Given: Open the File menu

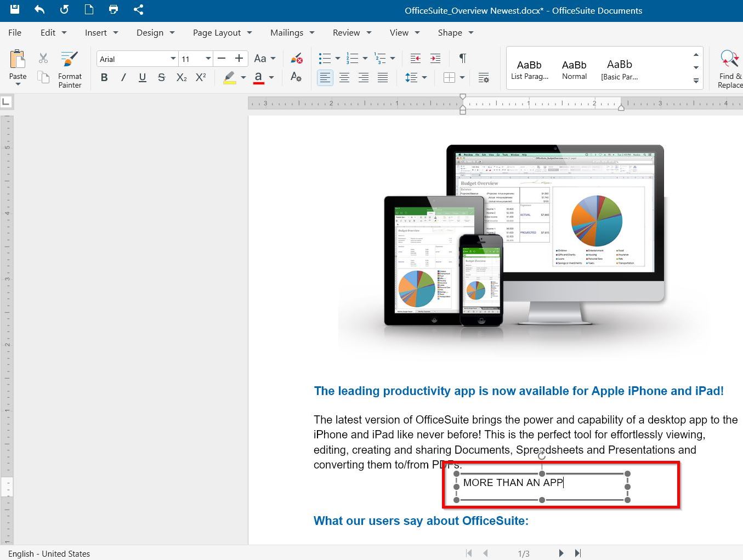Looking at the screenshot, I should (15, 32).
